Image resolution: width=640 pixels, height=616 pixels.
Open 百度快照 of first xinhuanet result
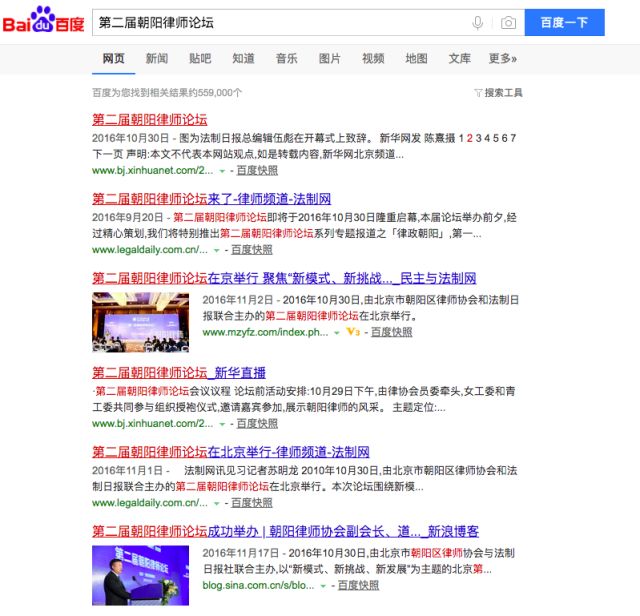point(257,171)
